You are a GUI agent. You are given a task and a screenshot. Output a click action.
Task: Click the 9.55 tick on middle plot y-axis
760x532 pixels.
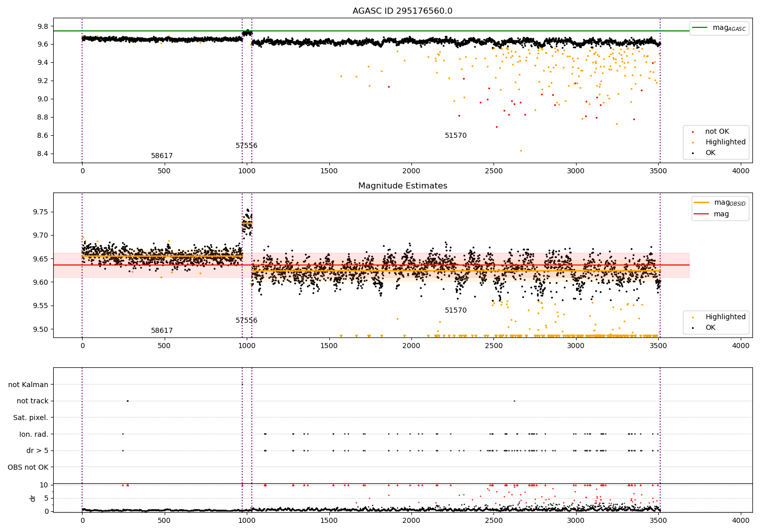pyautogui.click(x=40, y=306)
